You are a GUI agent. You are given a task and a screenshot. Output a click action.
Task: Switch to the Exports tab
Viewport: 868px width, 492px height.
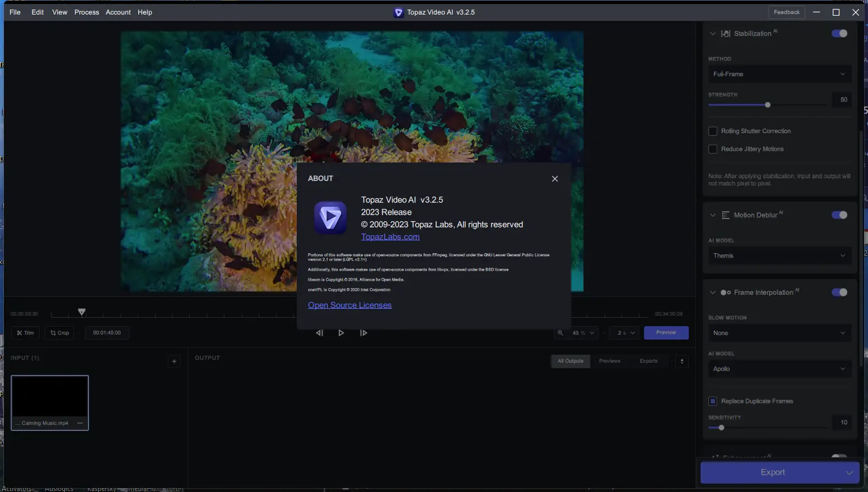[648, 361]
